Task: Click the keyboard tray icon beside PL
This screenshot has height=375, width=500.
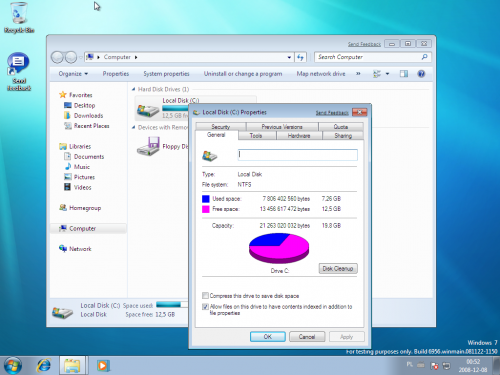Action: pos(421,365)
